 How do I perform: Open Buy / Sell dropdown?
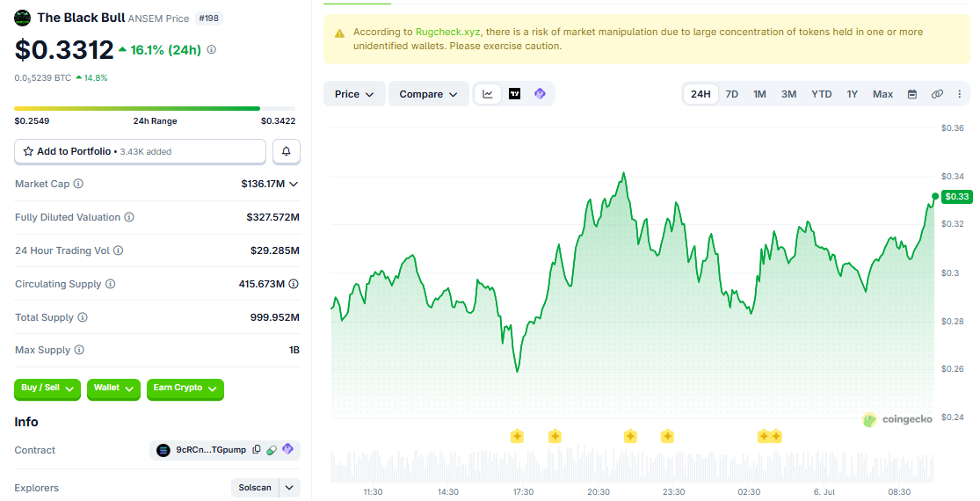pyautogui.click(x=47, y=388)
